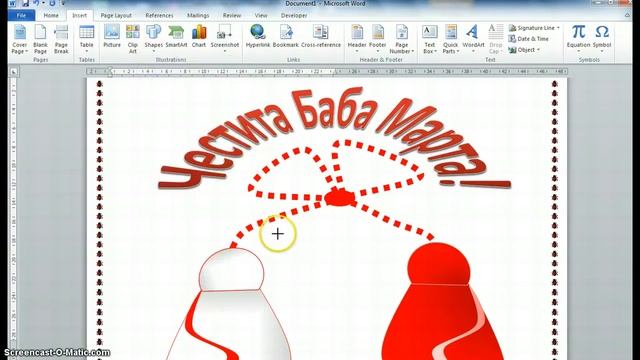The height and width of the screenshot is (360, 640).
Task: Expand the Object dropdown arrow
Action: (x=538, y=50)
